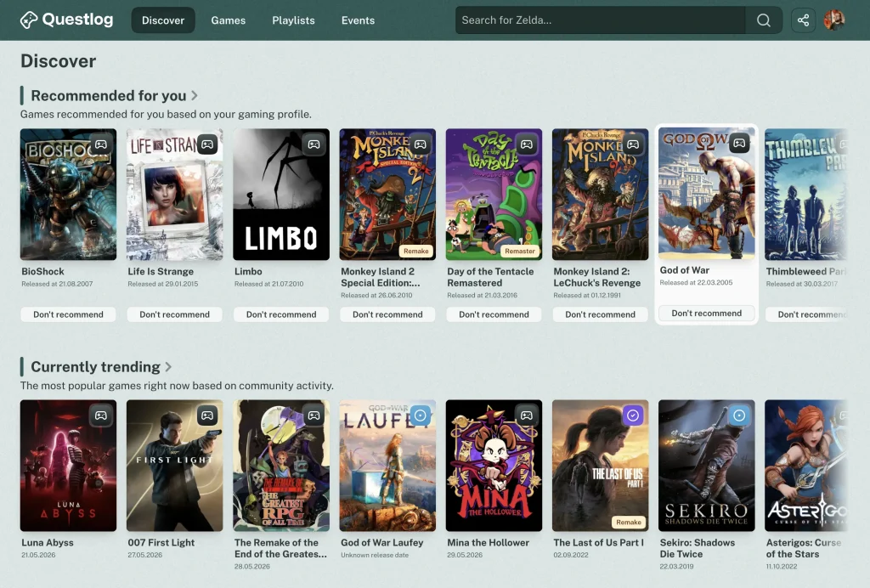870x588 pixels.
Task: Click Remaster badge on Day of the Tentacle
Action: [520, 252]
